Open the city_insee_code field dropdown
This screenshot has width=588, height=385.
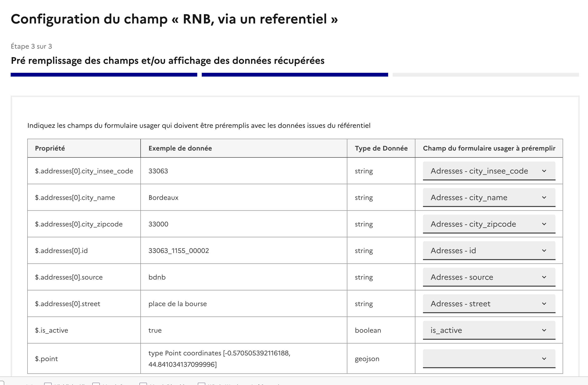tap(489, 171)
